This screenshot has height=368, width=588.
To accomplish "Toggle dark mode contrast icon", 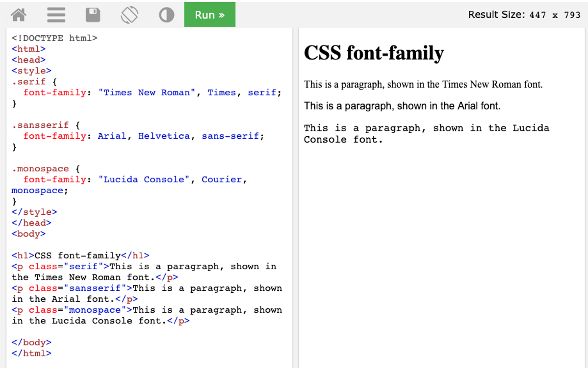I will click(166, 15).
